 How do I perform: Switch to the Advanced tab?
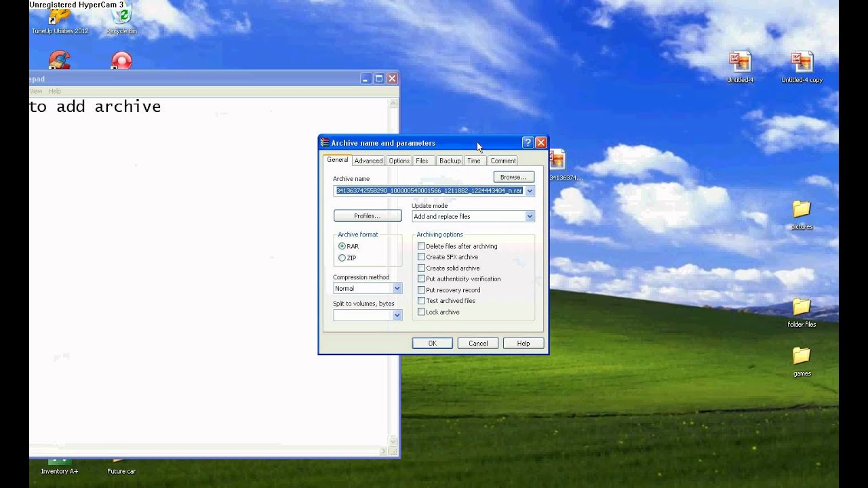coord(368,161)
